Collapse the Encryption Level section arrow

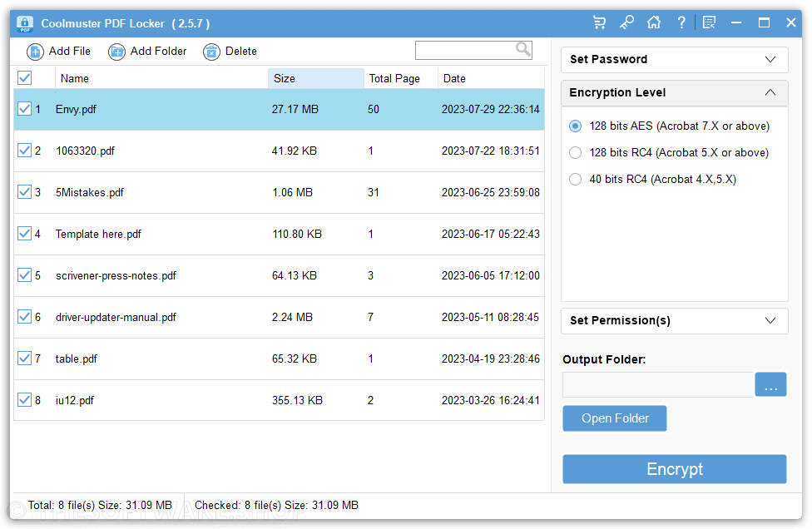click(770, 92)
